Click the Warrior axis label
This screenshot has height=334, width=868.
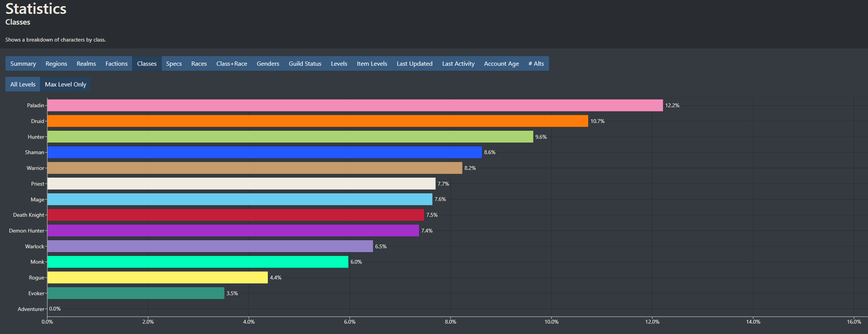pyautogui.click(x=35, y=168)
